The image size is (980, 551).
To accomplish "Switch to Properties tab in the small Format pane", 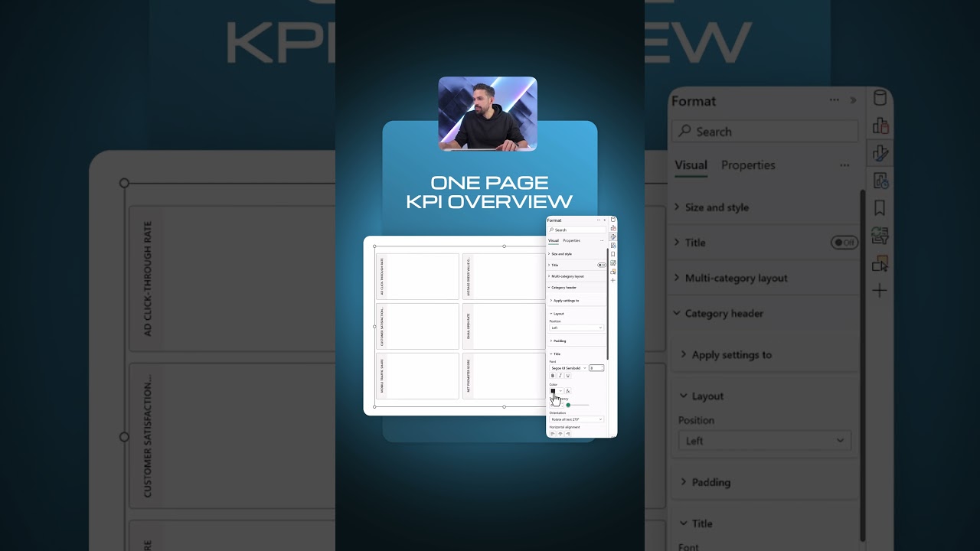I will click(x=571, y=240).
